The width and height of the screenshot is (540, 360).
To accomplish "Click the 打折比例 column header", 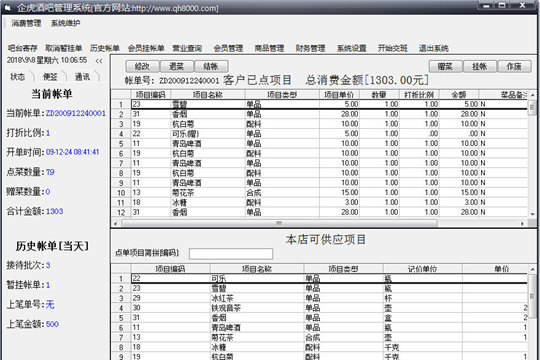I will pos(419,94).
